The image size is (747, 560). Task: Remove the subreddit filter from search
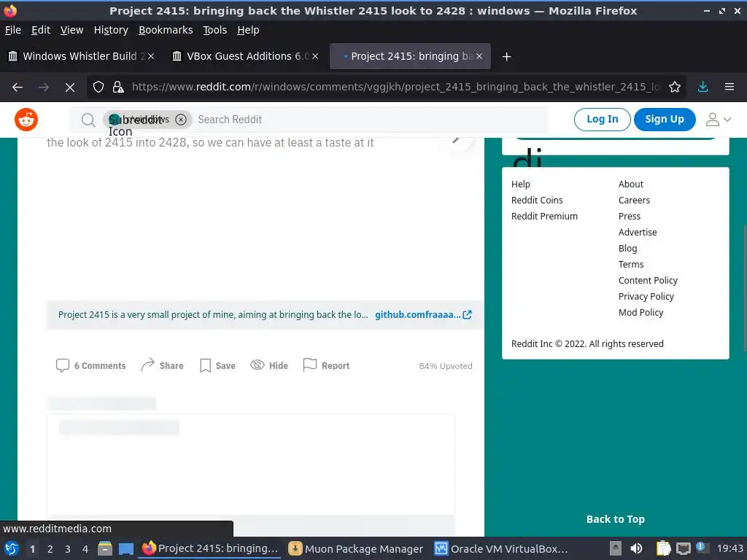point(181,120)
